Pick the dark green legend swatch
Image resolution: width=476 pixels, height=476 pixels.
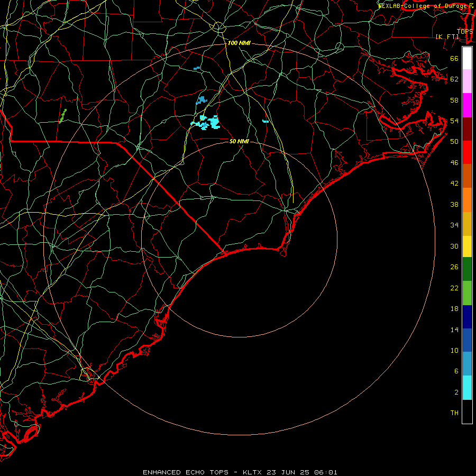pyautogui.click(x=467, y=269)
